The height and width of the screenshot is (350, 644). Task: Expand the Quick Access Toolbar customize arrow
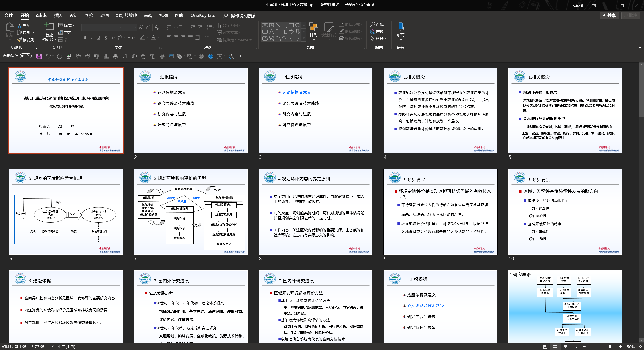pyautogui.click(x=240, y=56)
